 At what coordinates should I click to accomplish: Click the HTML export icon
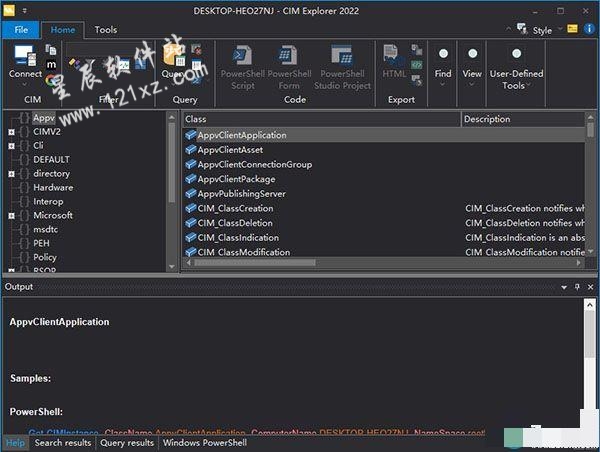point(394,55)
